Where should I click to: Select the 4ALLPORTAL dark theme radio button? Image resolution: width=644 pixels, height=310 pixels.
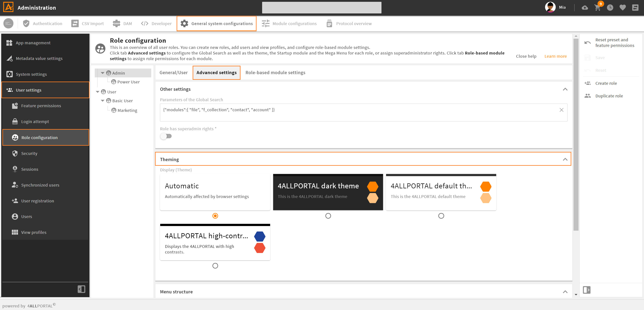(x=328, y=216)
